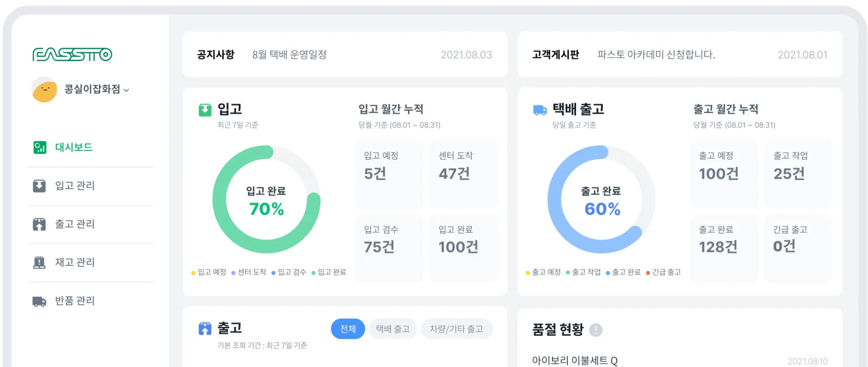
Task: Select the 택배 출고 filter tab
Action: point(392,329)
